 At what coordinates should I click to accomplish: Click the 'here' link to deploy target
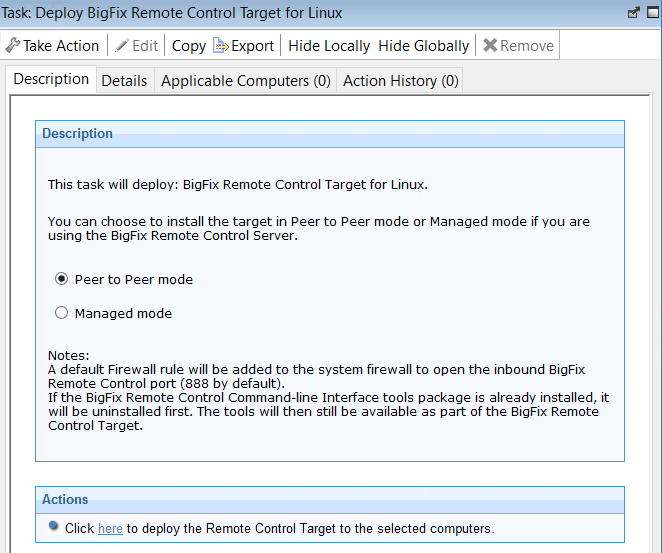110,529
